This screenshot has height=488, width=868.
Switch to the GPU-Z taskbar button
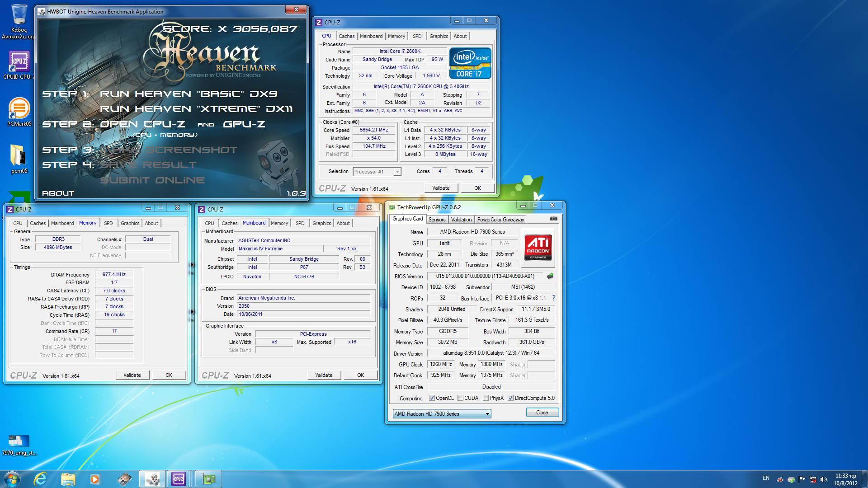(x=208, y=479)
